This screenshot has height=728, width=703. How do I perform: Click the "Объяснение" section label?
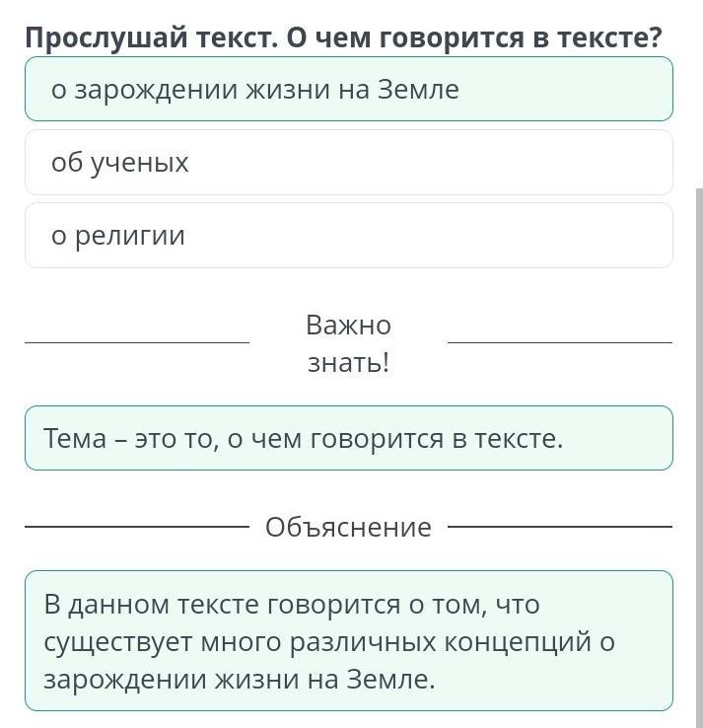348,528
